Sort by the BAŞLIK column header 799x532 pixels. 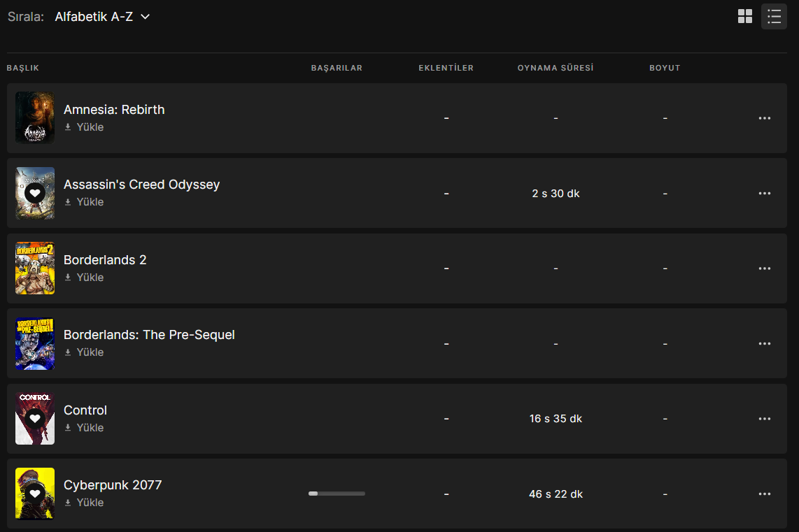click(x=23, y=69)
